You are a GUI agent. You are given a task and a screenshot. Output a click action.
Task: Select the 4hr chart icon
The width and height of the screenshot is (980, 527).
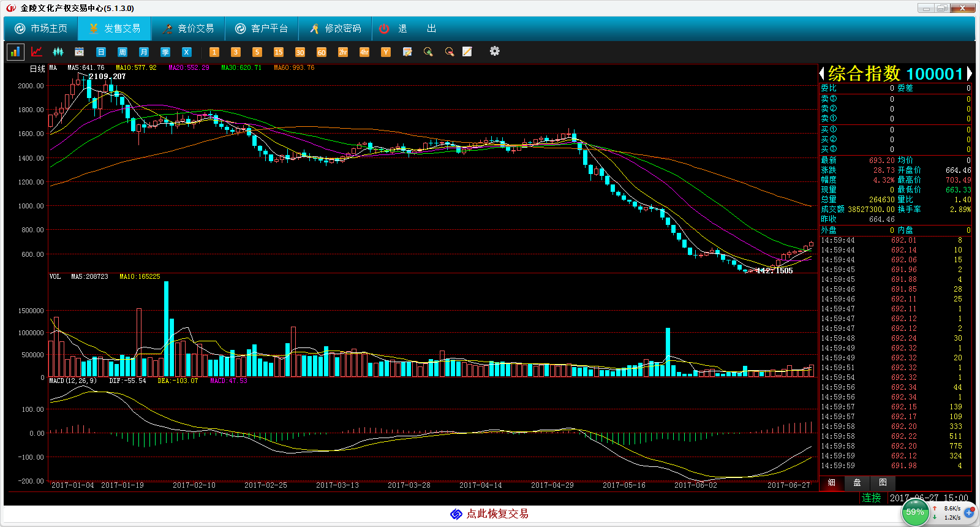coord(364,52)
